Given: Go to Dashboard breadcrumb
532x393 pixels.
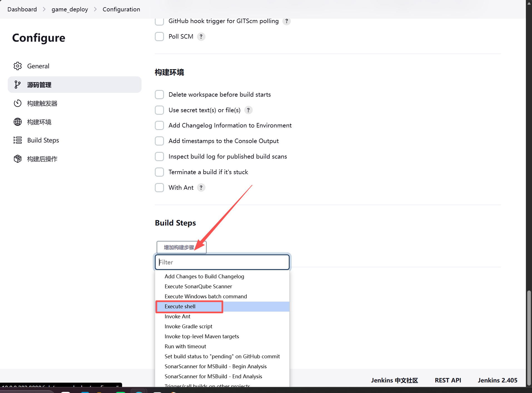Looking at the screenshot, I should point(22,9).
